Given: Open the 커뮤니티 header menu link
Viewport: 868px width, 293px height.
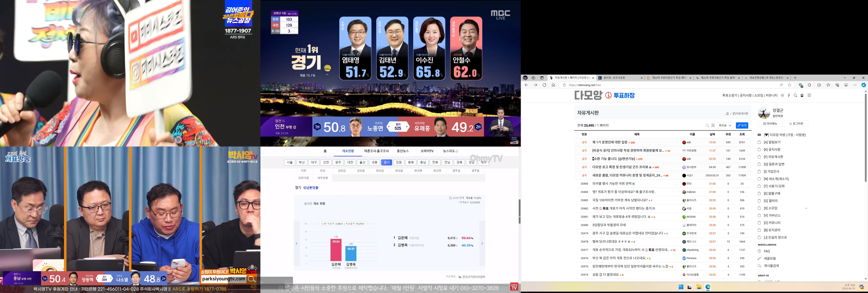Looking at the screenshot, I should 772,95.
